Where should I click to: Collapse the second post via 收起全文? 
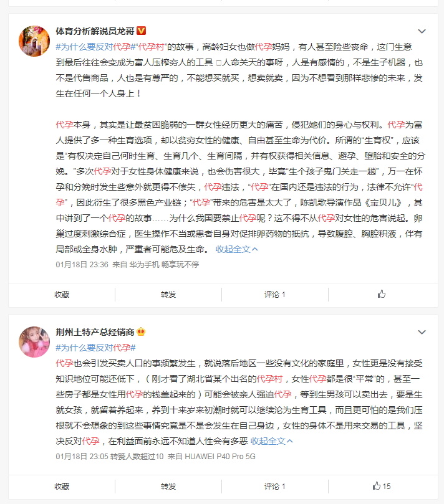point(271,441)
